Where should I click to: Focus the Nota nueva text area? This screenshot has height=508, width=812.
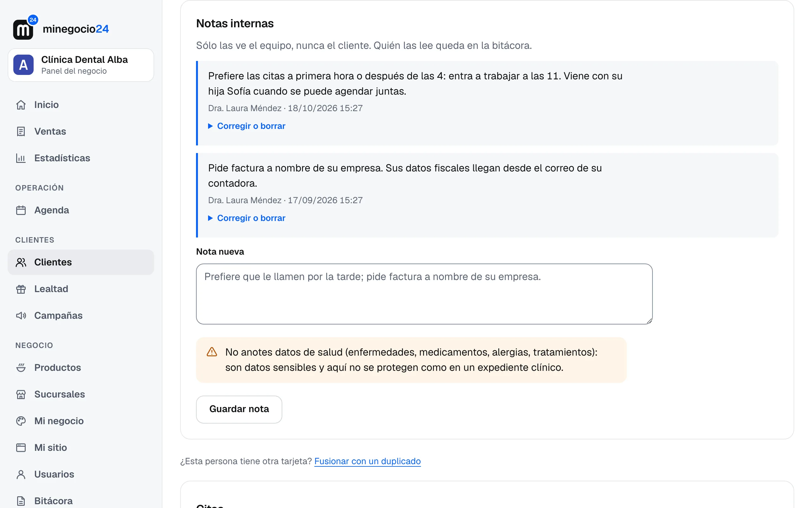(424, 294)
